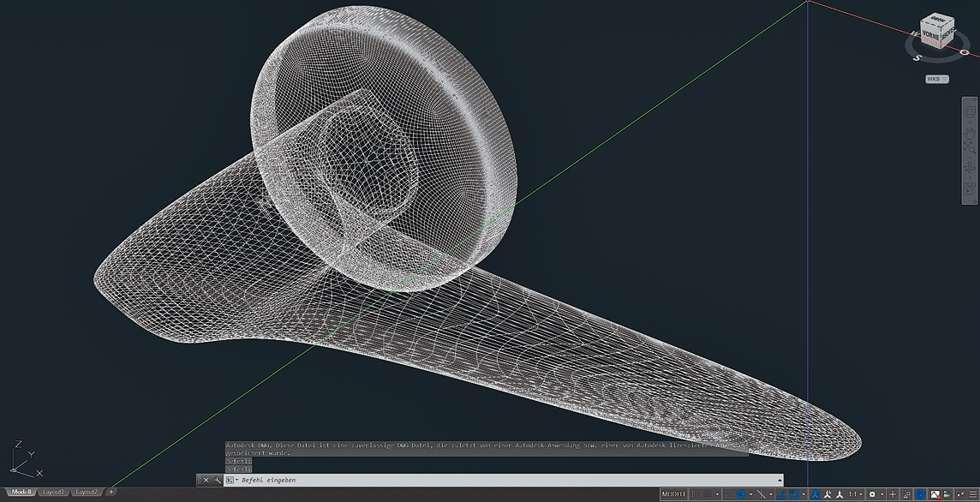Click the third annotation scale icon
This screenshot has height=502, width=980.
click(840, 494)
